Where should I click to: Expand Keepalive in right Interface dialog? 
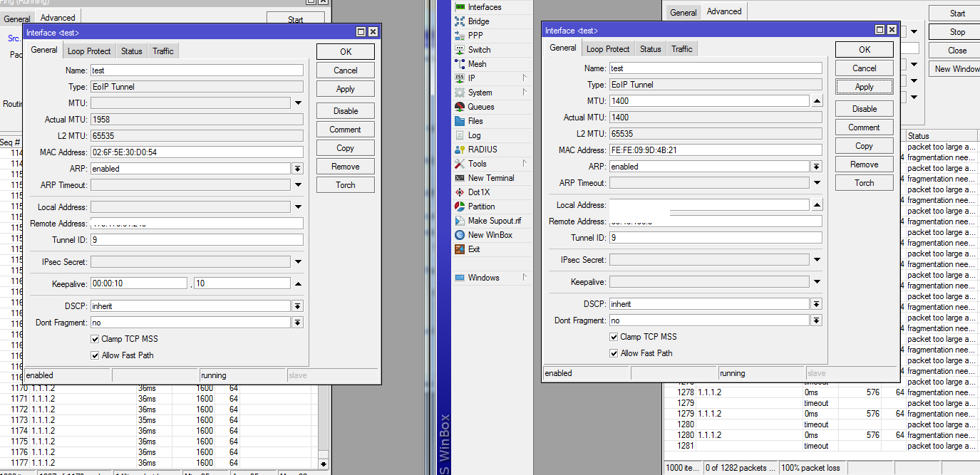coord(817,282)
